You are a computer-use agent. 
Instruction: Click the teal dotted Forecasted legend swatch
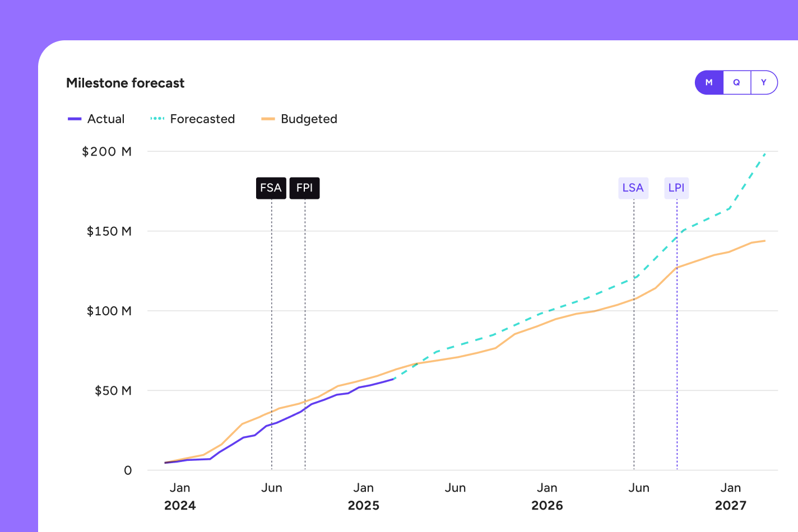point(157,119)
